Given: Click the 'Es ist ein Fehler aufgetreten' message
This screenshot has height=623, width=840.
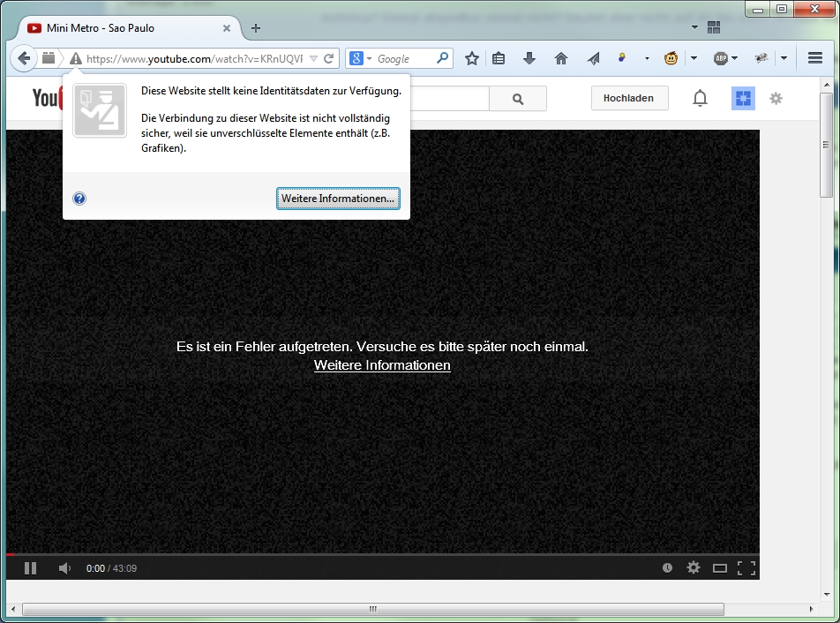Looking at the screenshot, I should coord(383,347).
